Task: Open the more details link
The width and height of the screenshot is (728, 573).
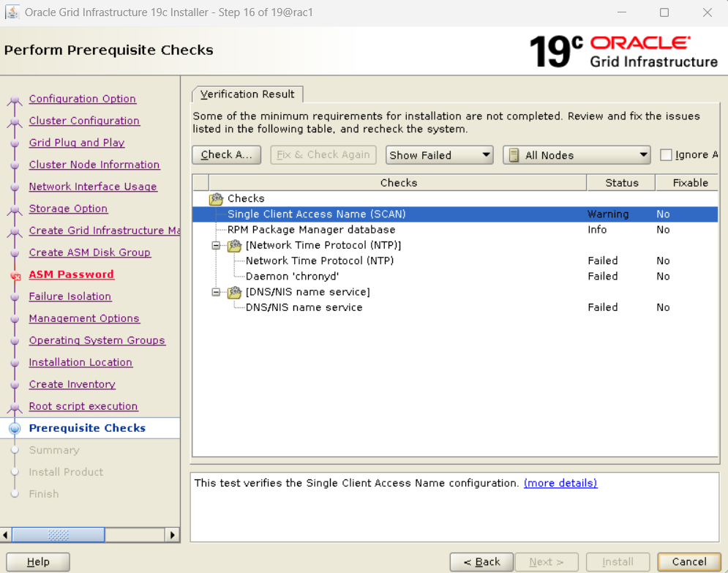Action: click(560, 483)
